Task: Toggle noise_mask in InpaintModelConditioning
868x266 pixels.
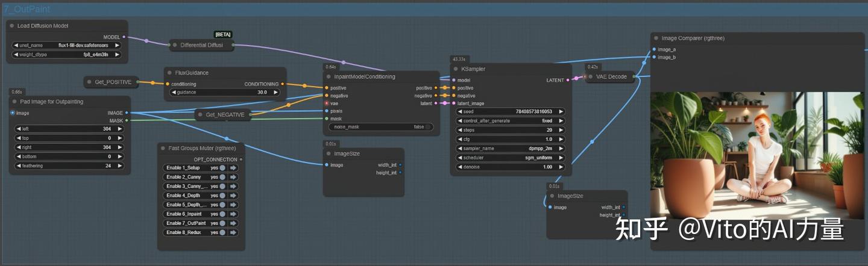Action: pyautogui.click(x=380, y=127)
